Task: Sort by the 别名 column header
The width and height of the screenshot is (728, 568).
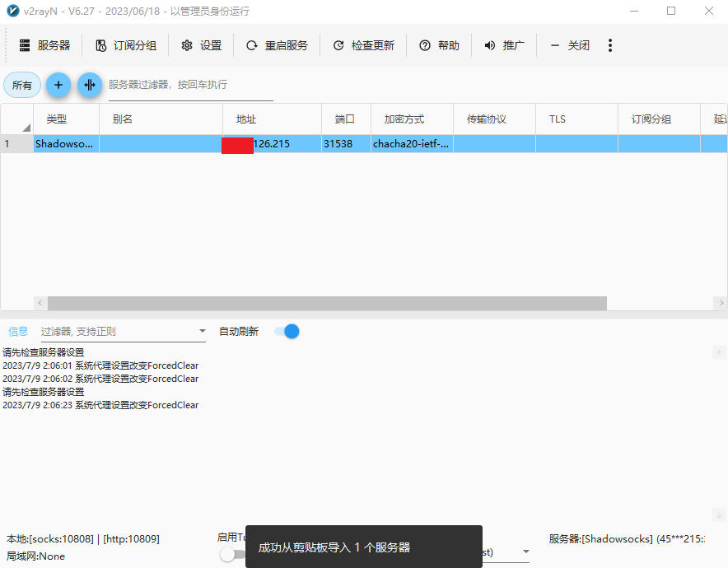Action: (161, 119)
